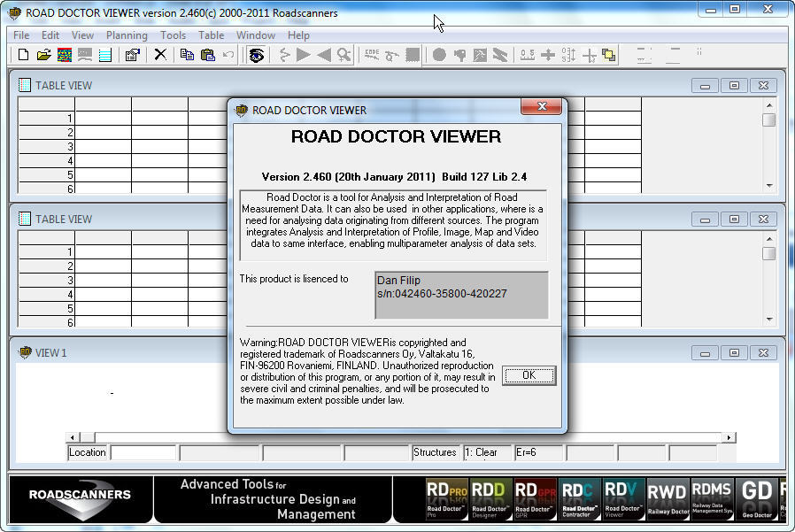The width and height of the screenshot is (795, 532).
Task: Click the New file toolbar icon
Action: point(23,55)
